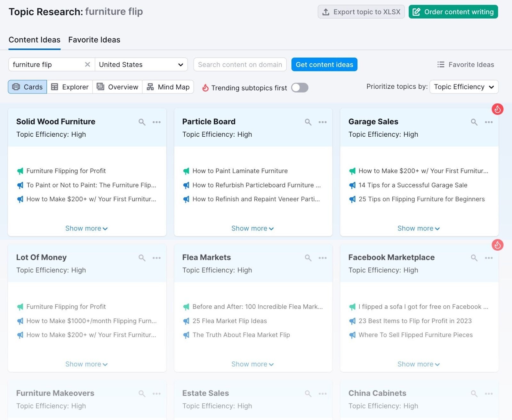Click the Get content ideas button

point(324,65)
